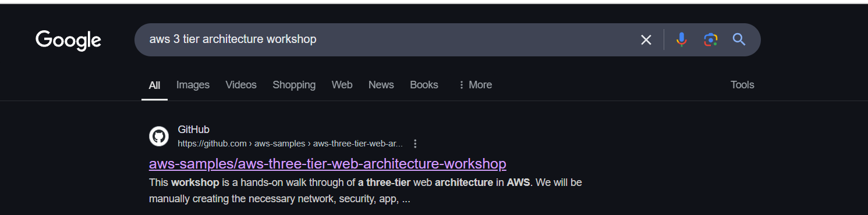Open the Tools options
Image resolution: width=868 pixels, height=215 pixels.
pyautogui.click(x=742, y=85)
